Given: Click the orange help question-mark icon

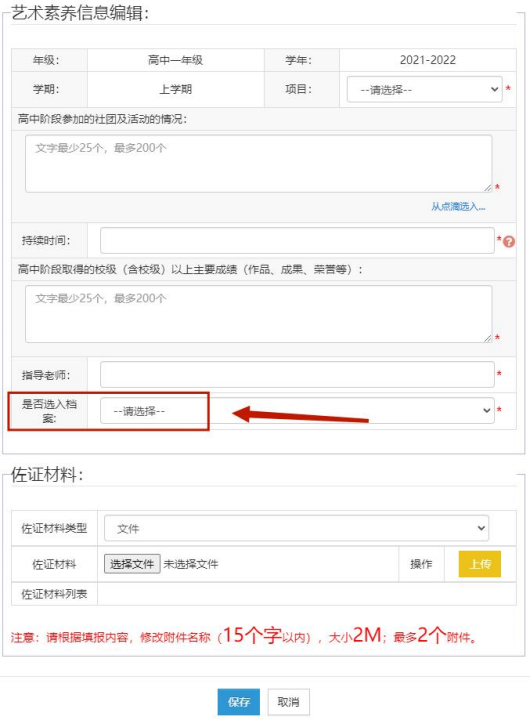Looking at the screenshot, I should [x=508, y=241].
